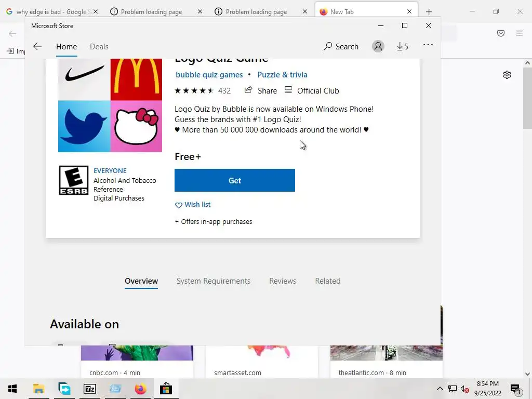Show the Related tab

click(328, 281)
